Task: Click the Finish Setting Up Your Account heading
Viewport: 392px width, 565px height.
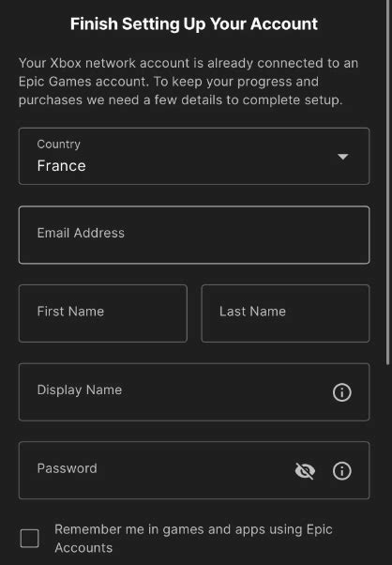Action: 194,23
